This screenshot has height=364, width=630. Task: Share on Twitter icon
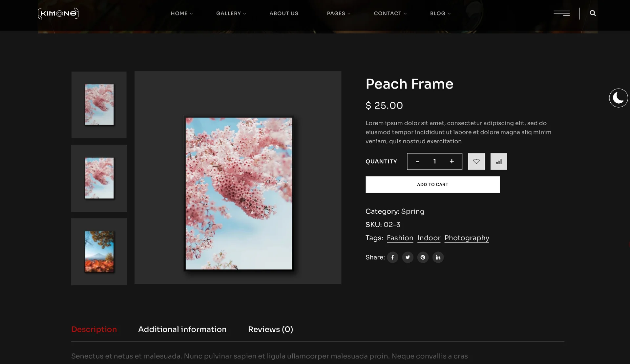click(408, 257)
